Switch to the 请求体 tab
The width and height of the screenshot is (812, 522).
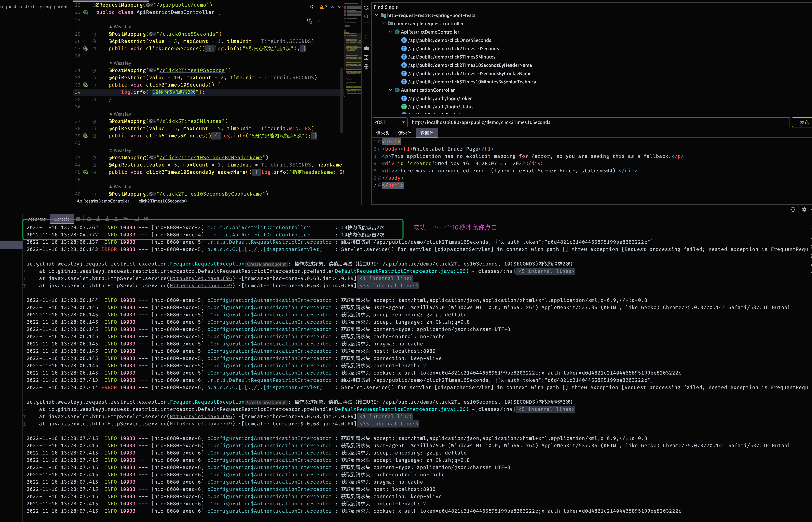coord(405,133)
